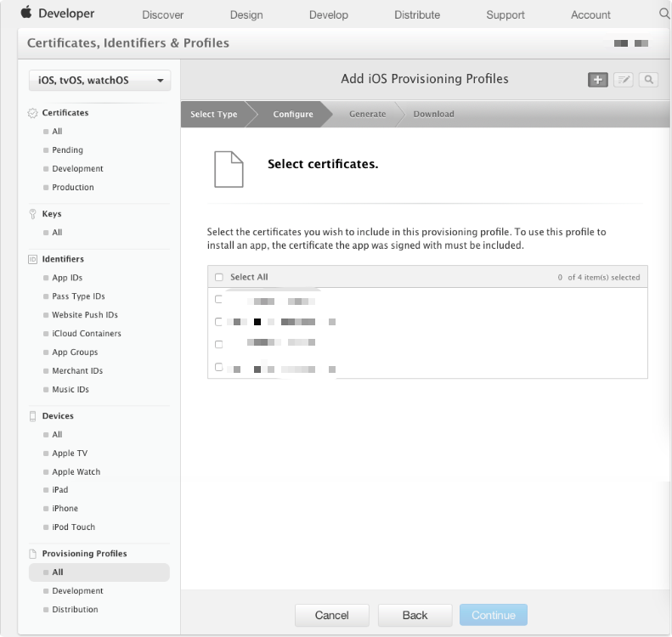Click the Devices phone icon
The height and width of the screenshot is (637, 672).
coord(32,416)
